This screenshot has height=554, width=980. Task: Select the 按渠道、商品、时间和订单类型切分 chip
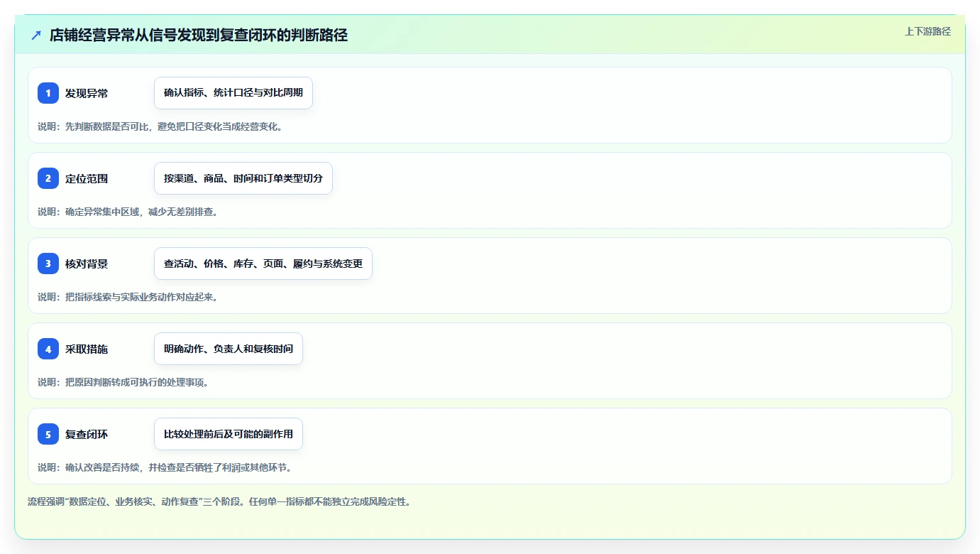[x=243, y=178]
